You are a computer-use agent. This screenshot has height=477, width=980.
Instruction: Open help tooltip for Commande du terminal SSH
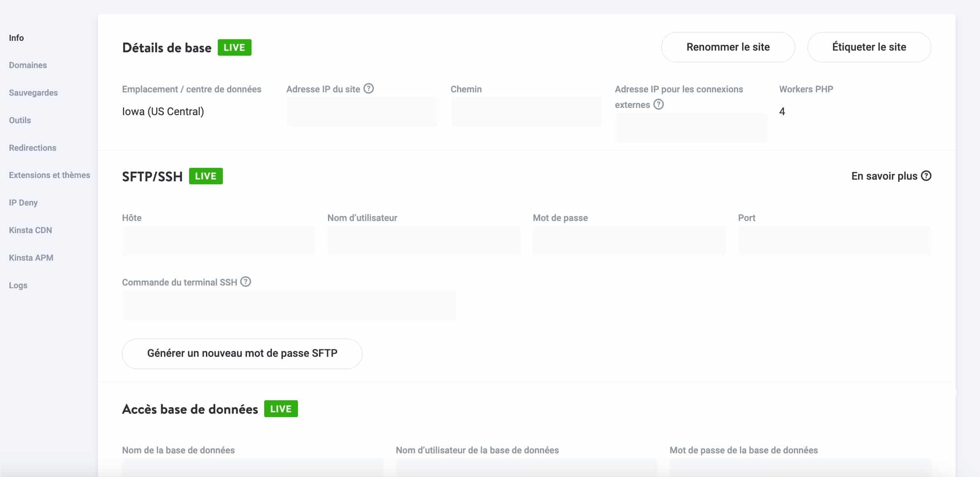[x=246, y=282]
